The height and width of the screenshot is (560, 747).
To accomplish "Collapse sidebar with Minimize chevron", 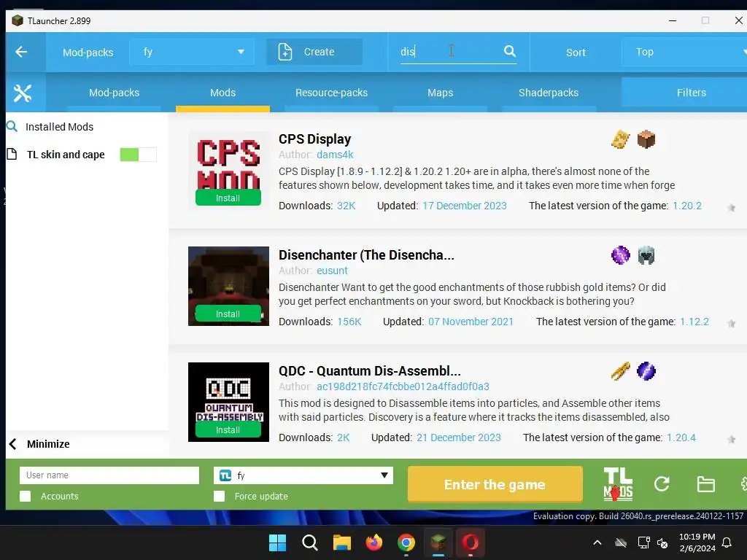I will 13,444.
